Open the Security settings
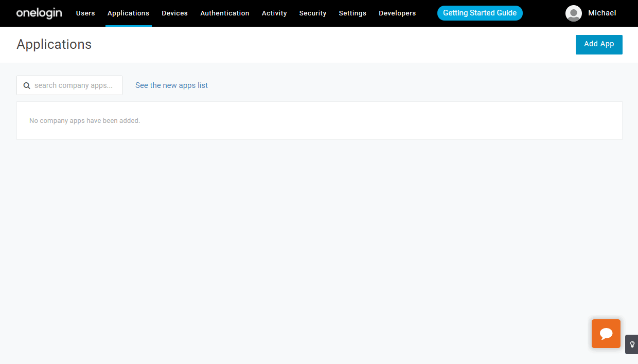Image resolution: width=638 pixels, height=364 pixels. (312, 13)
